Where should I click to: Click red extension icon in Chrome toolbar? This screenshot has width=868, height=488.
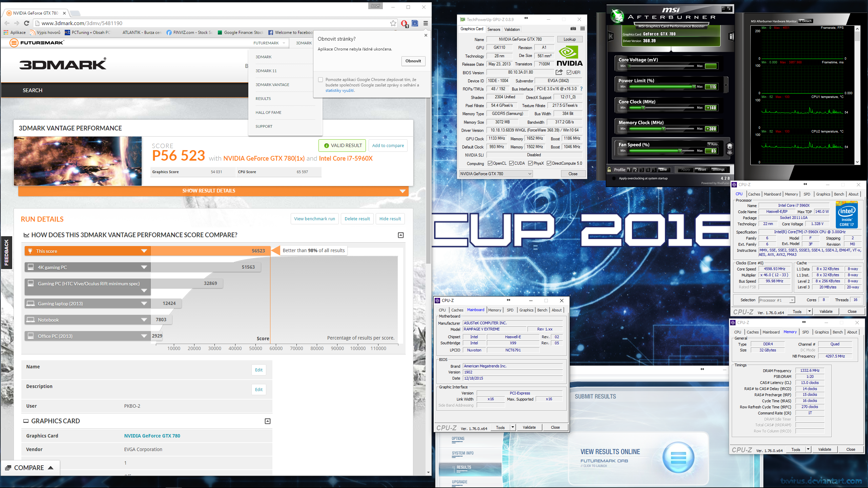(404, 23)
